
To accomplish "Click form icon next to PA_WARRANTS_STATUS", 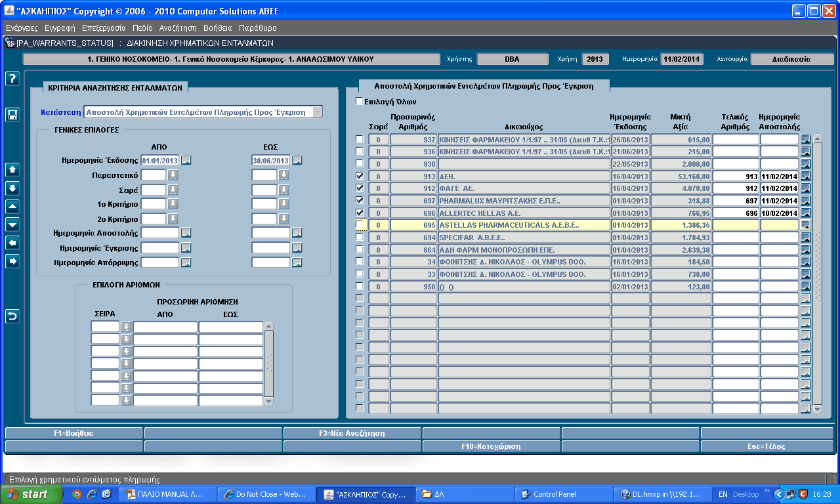I will [10, 43].
